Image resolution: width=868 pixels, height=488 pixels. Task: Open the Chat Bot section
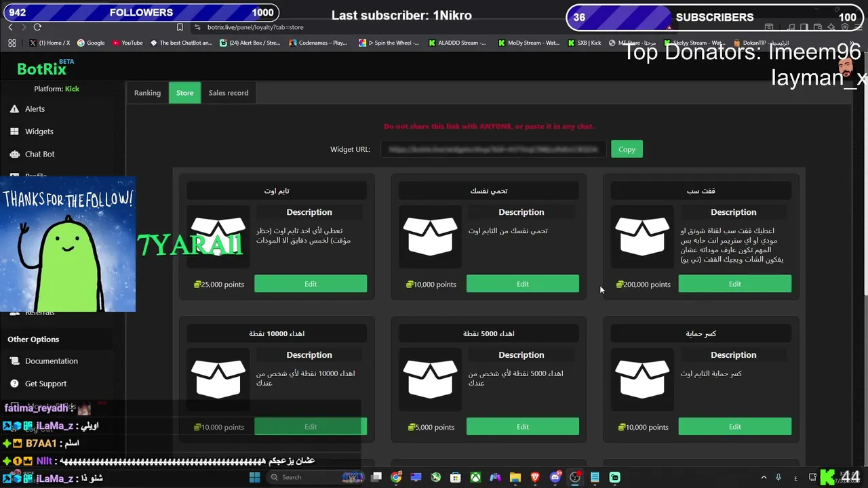click(39, 154)
